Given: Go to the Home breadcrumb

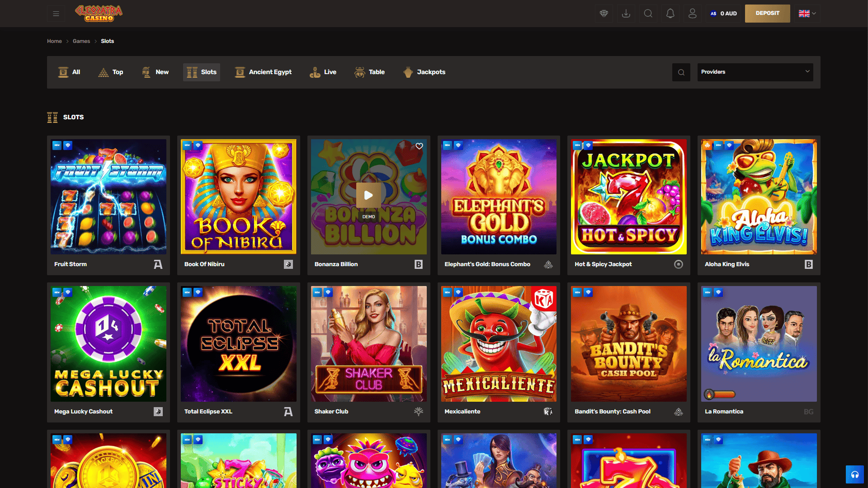Looking at the screenshot, I should 54,41.
